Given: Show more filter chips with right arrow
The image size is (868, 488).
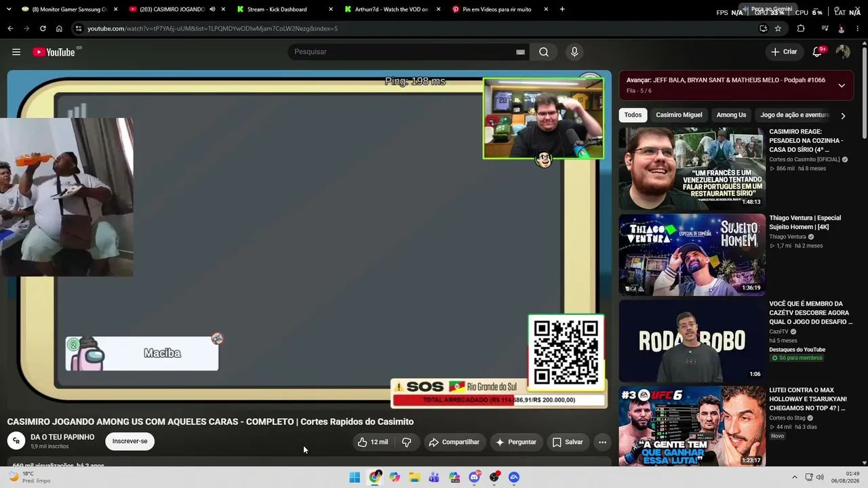Looking at the screenshot, I should coord(843,115).
